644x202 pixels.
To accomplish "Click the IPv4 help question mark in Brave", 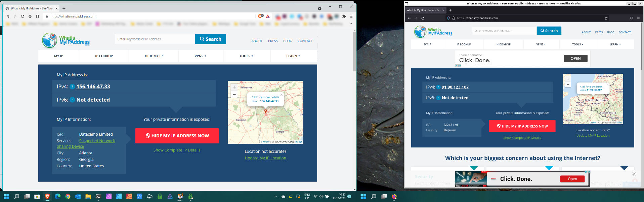I will pyautogui.click(x=72, y=87).
